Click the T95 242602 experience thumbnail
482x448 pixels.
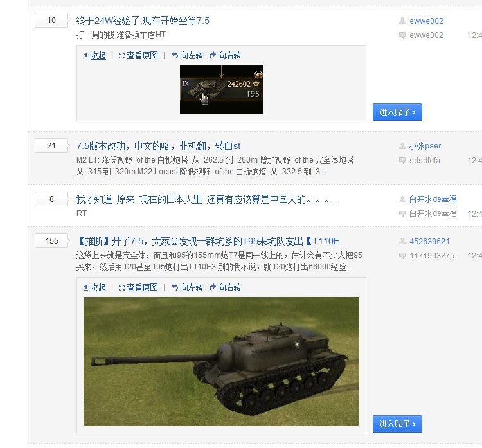click(221, 89)
